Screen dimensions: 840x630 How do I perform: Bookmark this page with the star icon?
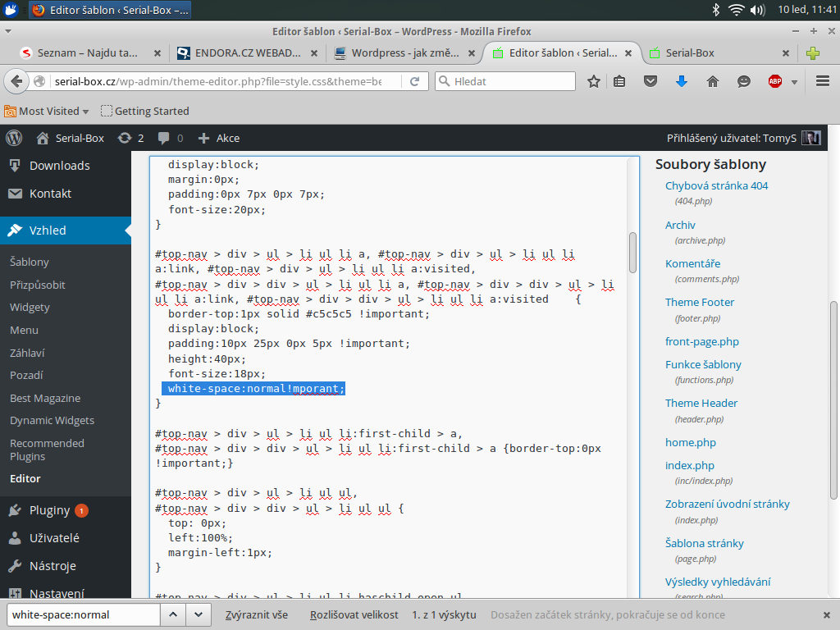594,81
